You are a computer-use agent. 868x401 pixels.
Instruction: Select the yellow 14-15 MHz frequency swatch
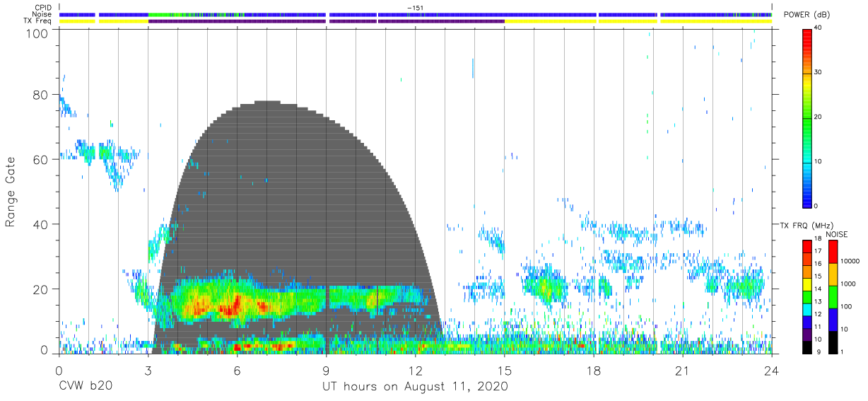tap(808, 284)
